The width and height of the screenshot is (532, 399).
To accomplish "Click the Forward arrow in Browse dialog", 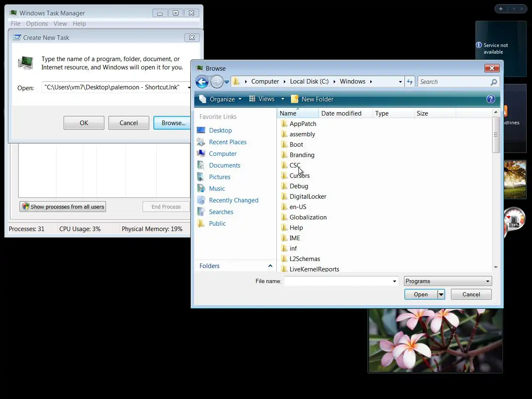I will tap(217, 82).
